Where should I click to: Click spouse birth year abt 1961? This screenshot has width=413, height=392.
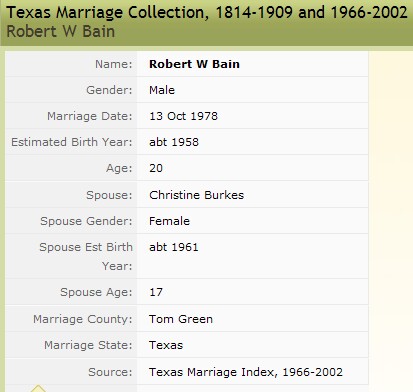(174, 247)
